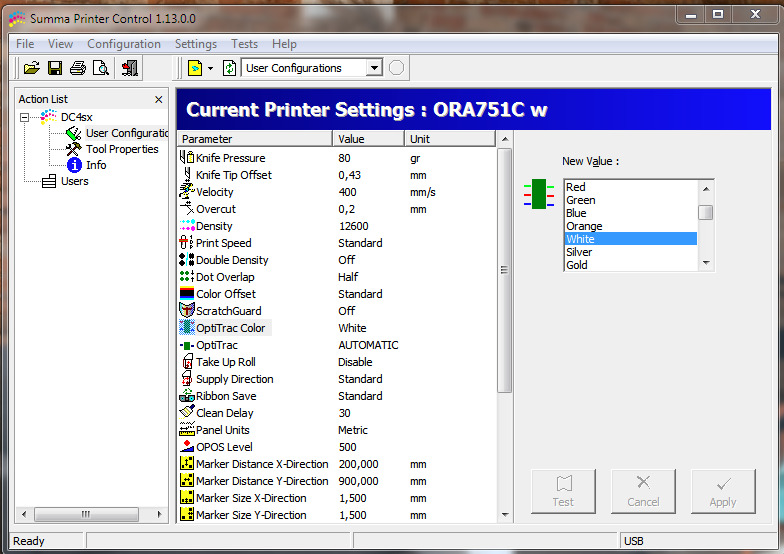Click color list scroll-down arrow
This screenshot has height=554, width=784.
tap(706, 263)
